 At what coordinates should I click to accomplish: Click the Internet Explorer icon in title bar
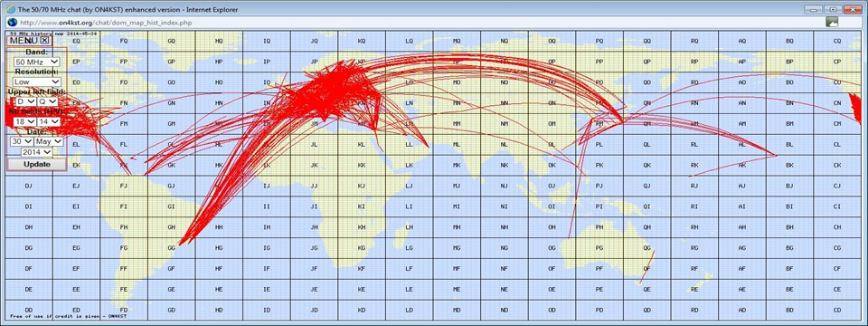click(10, 9)
